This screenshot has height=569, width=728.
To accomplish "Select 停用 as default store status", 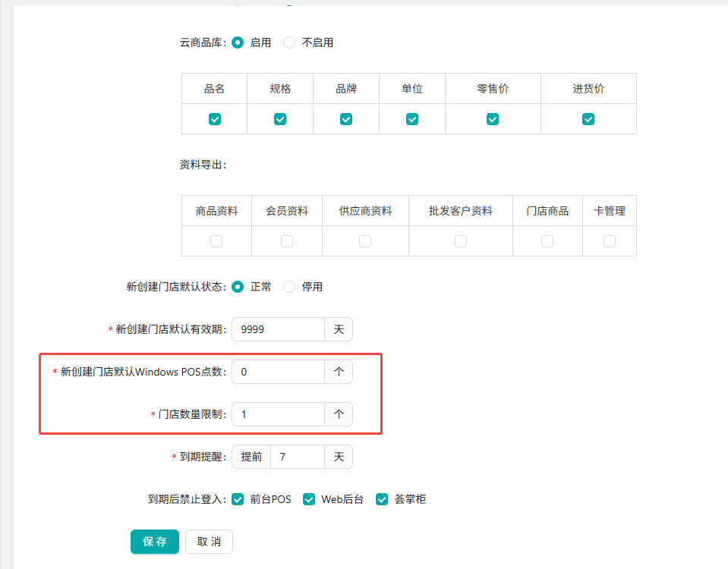I will pos(289,287).
